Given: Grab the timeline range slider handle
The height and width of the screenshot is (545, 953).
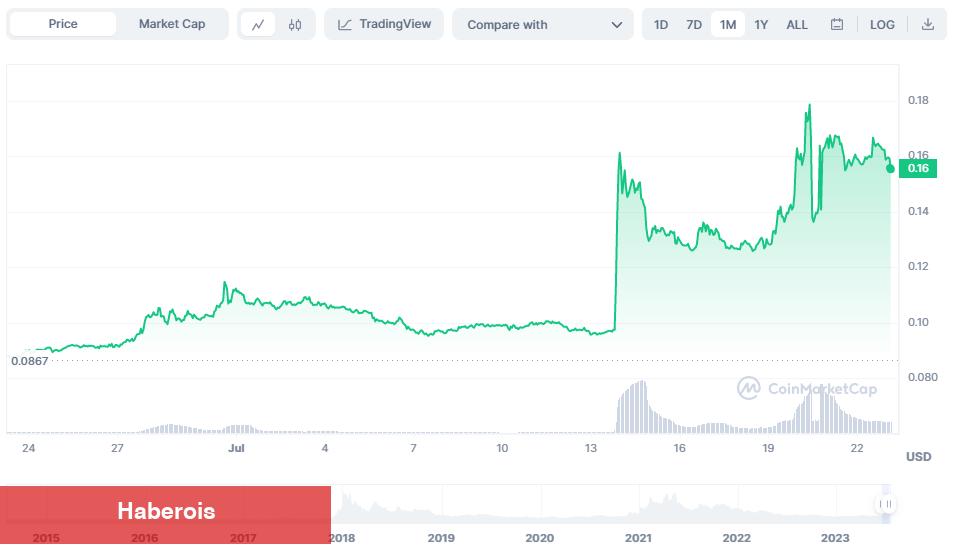Looking at the screenshot, I should pos(886,504).
